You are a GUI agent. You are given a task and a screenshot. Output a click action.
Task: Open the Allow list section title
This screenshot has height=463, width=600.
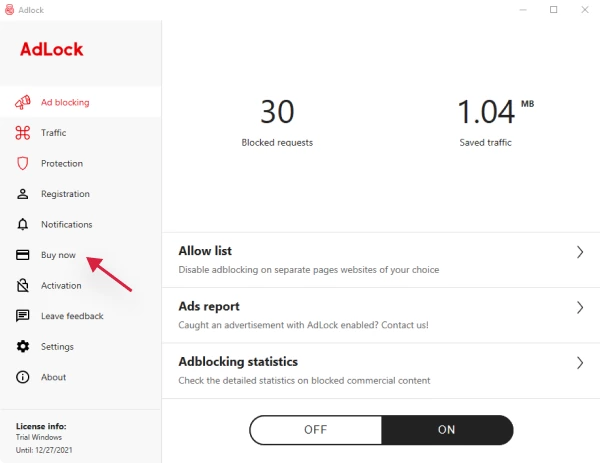(205, 251)
